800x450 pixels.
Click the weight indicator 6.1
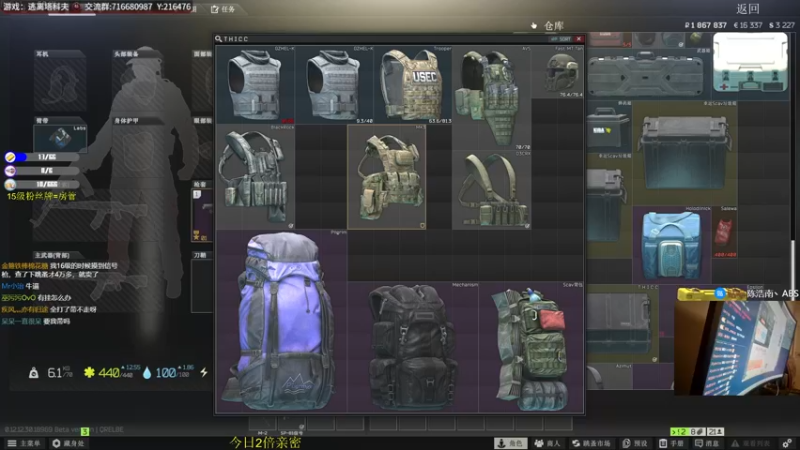tap(55, 373)
